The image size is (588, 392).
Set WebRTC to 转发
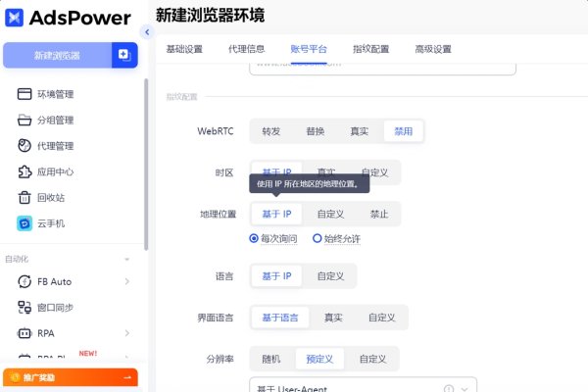tap(271, 131)
